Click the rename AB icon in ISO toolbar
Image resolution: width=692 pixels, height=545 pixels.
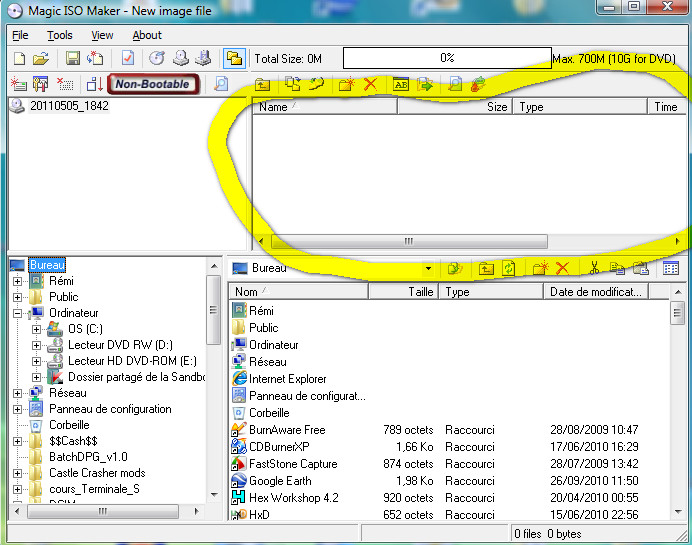(x=401, y=84)
